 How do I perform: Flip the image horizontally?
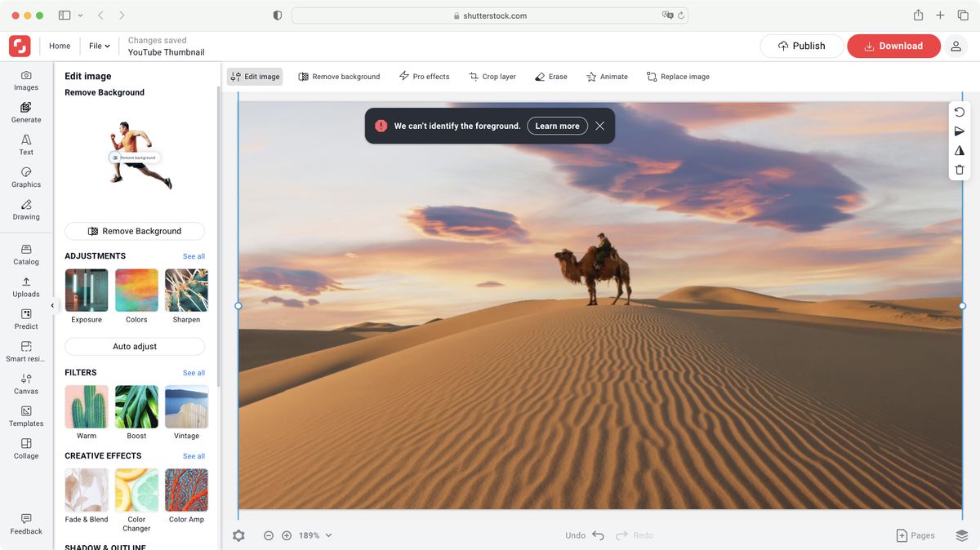(959, 150)
